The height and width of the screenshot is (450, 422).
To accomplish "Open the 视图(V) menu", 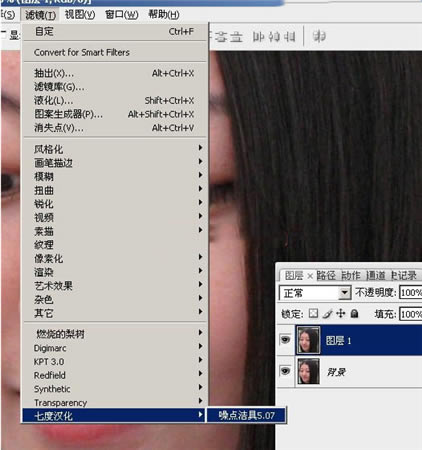I will coord(80,15).
